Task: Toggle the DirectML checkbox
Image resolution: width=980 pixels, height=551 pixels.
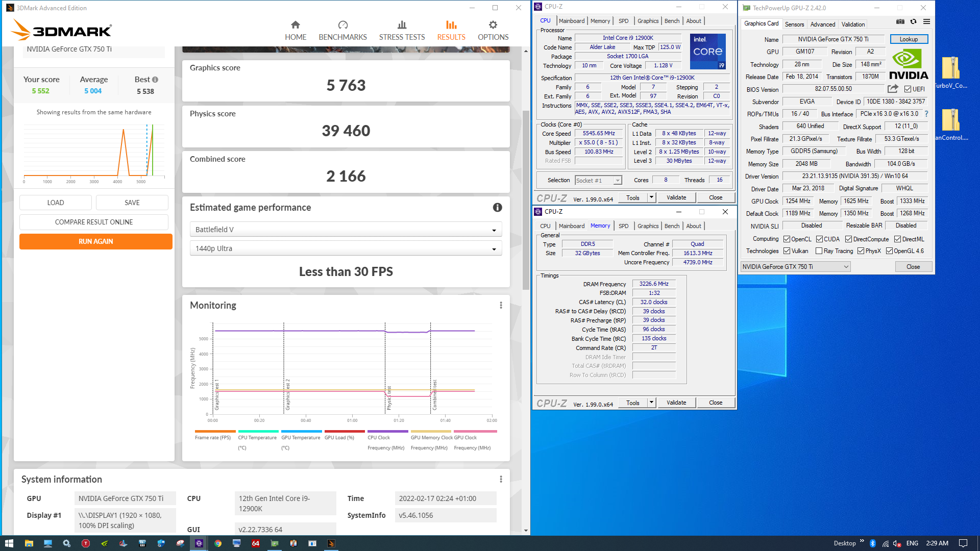Action: (897, 239)
